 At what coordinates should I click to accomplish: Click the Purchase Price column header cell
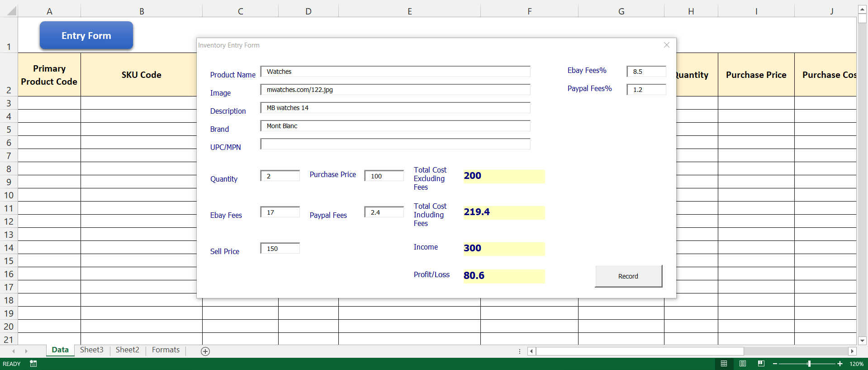[x=756, y=75]
